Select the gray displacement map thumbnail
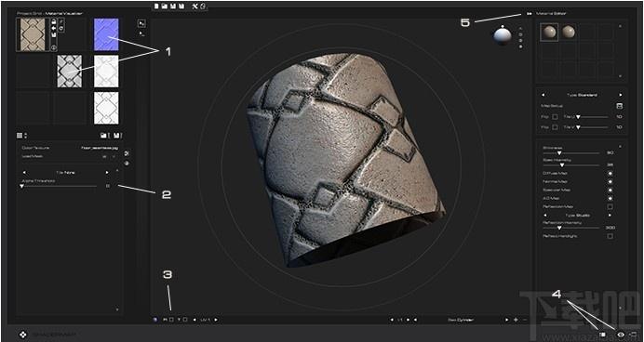644x342 pixels. click(x=70, y=72)
